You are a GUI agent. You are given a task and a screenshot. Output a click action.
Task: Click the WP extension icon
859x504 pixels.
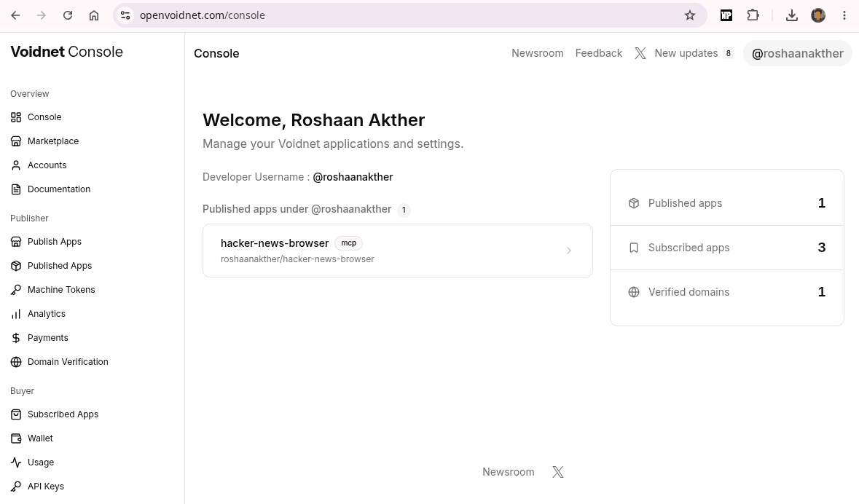726,15
